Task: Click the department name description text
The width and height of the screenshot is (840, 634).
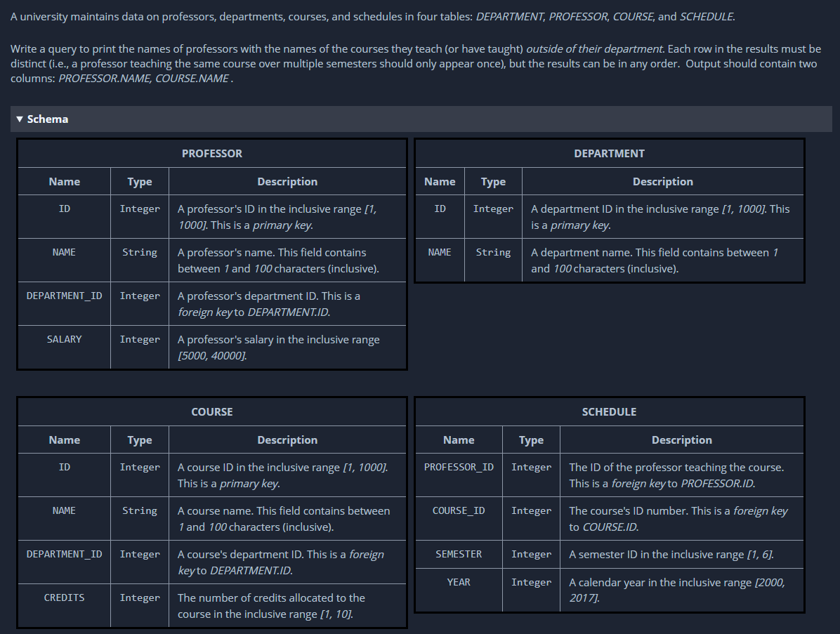Action: [x=655, y=260]
